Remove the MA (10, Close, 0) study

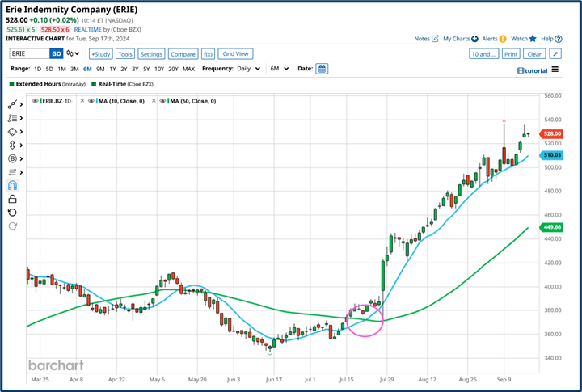[83, 100]
